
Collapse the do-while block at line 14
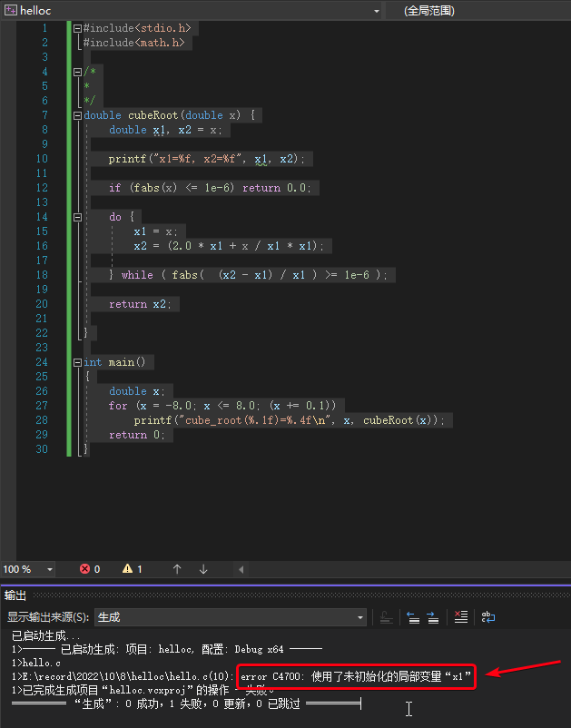[x=77, y=217]
